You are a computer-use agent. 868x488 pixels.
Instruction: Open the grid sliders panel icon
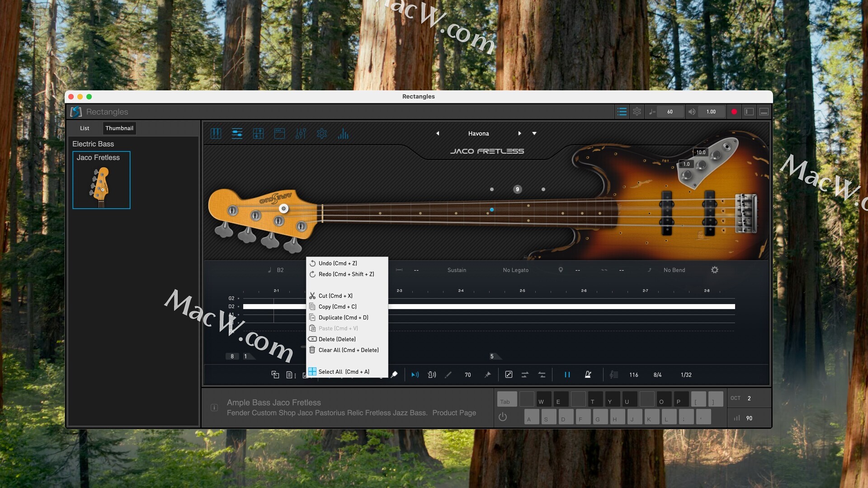258,133
